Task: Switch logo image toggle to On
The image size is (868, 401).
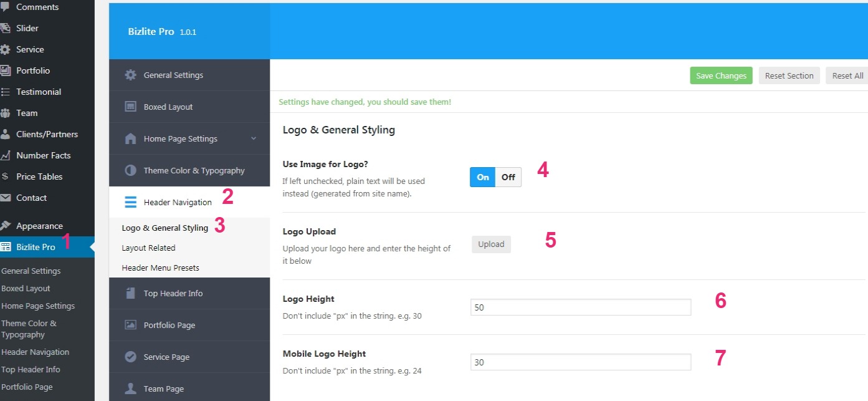Action: 483,177
